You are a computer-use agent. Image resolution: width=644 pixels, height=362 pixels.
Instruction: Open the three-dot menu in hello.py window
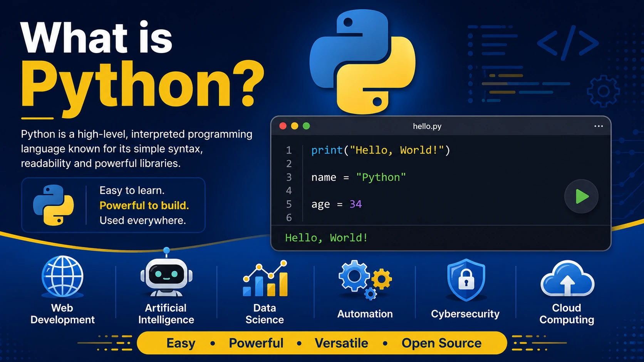(598, 126)
